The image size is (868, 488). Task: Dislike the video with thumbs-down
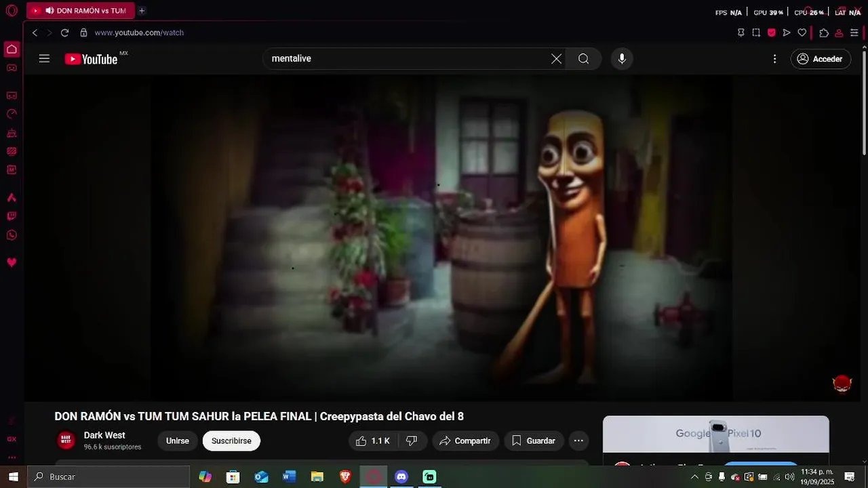point(412,441)
